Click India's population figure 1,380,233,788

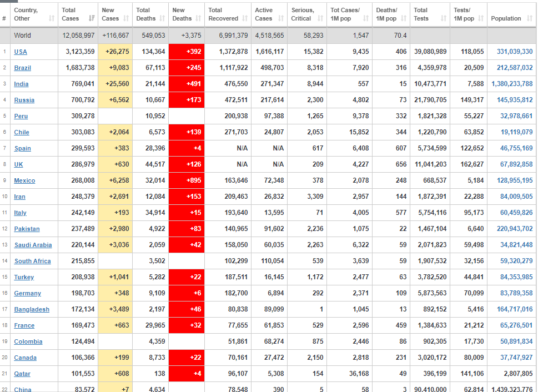click(x=511, y=84)
